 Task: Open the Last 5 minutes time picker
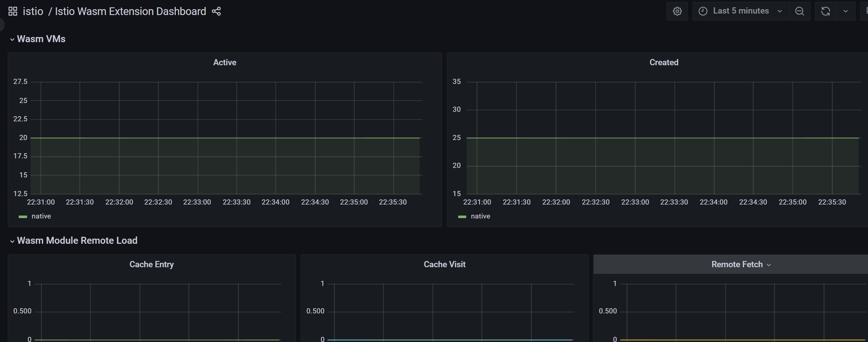[741, 11]
